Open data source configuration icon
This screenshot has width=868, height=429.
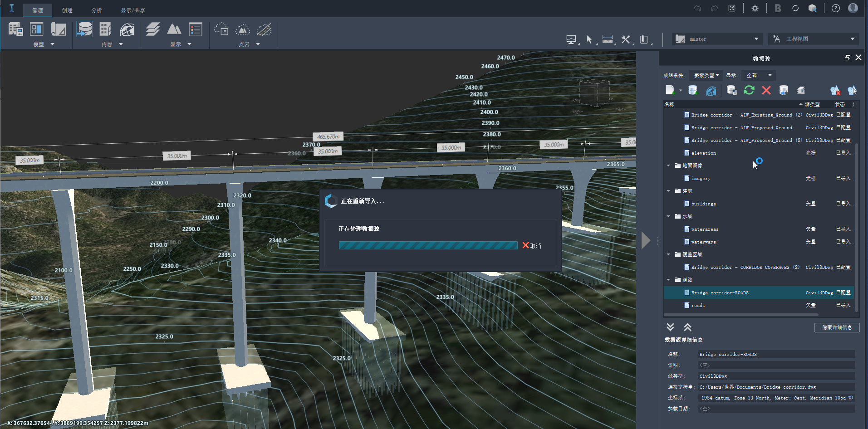point(732,90)
